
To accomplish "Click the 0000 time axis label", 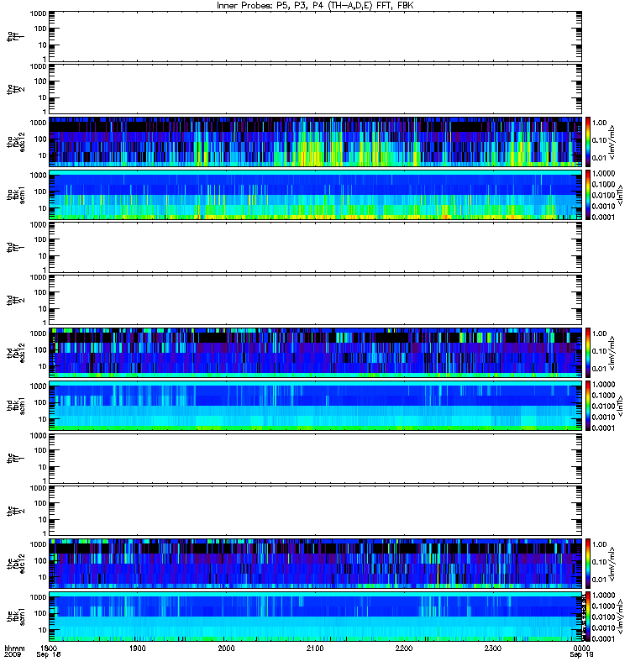I will point(581,648).
